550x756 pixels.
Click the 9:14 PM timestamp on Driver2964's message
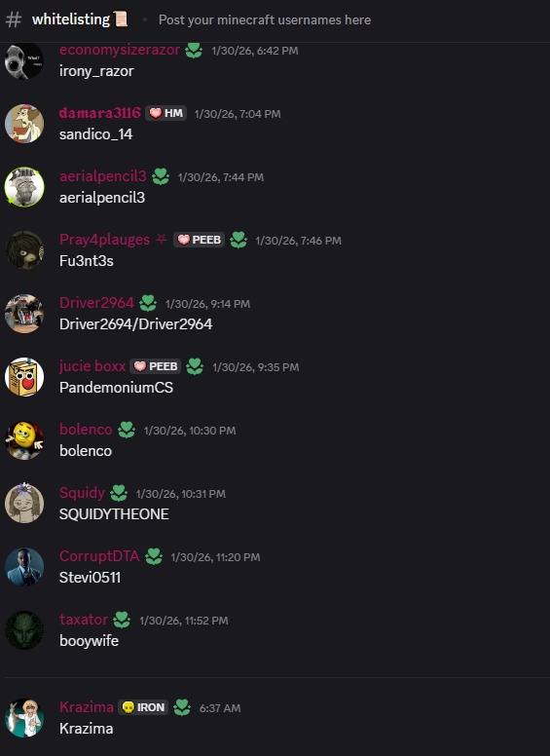(207, 304)
